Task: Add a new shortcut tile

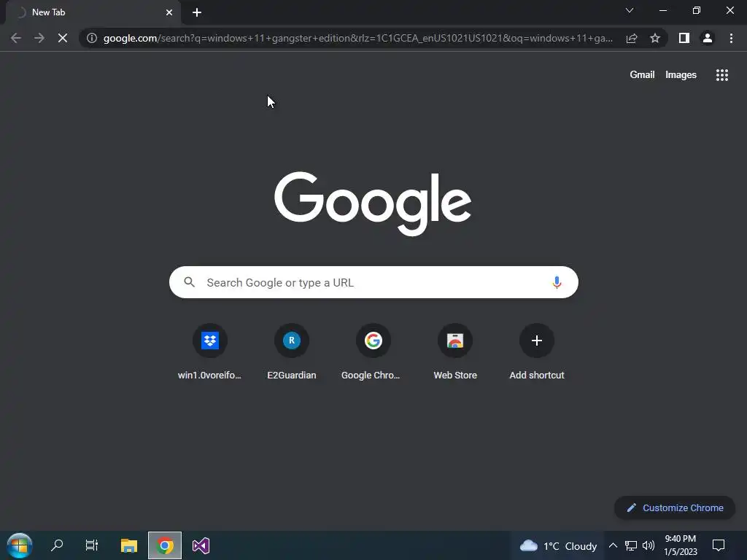Action: point(537,353)
